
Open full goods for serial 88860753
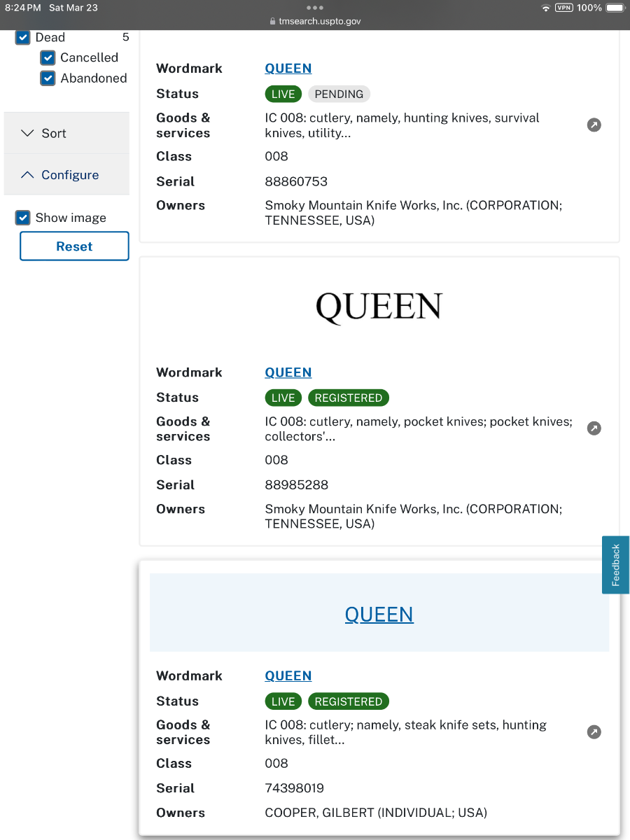pyautogui.click(x=594, y=125)
